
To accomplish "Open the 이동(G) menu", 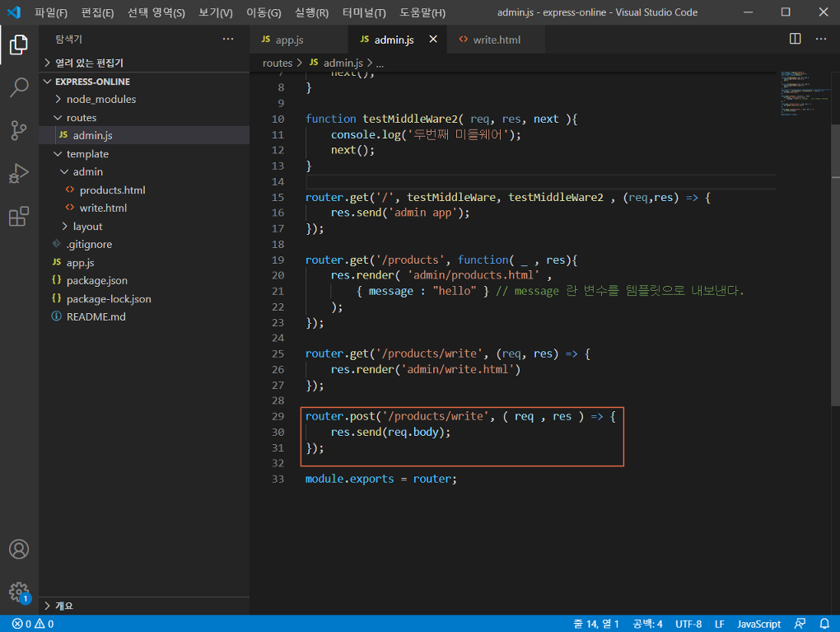I will [x=264, y=12].
